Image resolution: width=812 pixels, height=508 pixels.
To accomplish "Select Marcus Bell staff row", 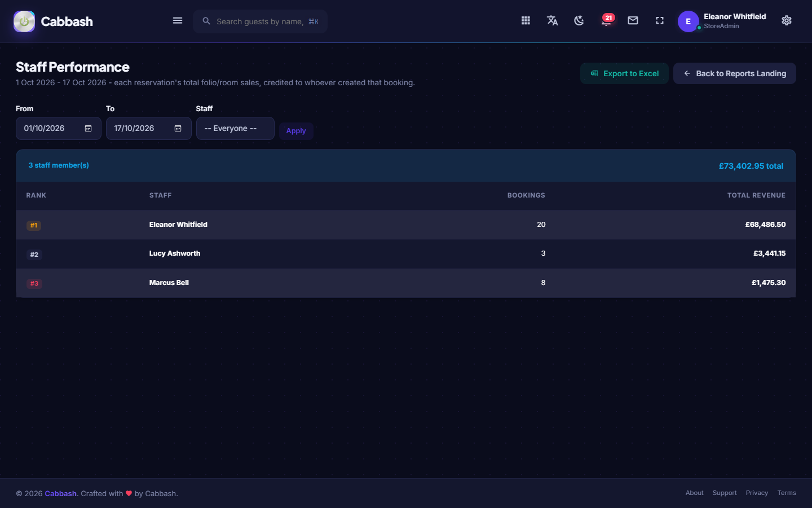I will (406, 283).
